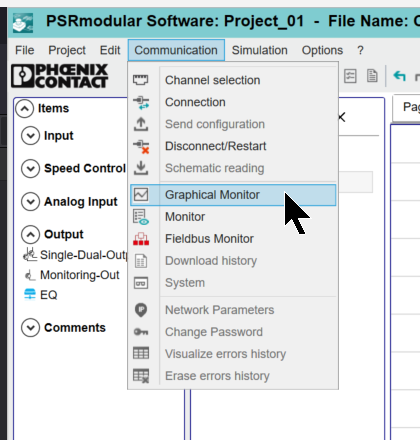Click the checklist toolbar icon
The width and height of the screenshot is (420, 440).
(350, 76)
